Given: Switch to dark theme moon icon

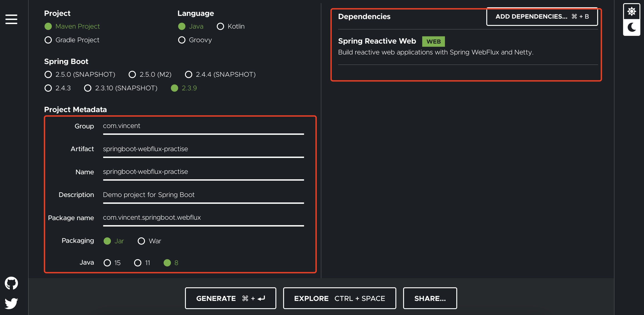Looking at the screenshot, I should coord(632,27).
